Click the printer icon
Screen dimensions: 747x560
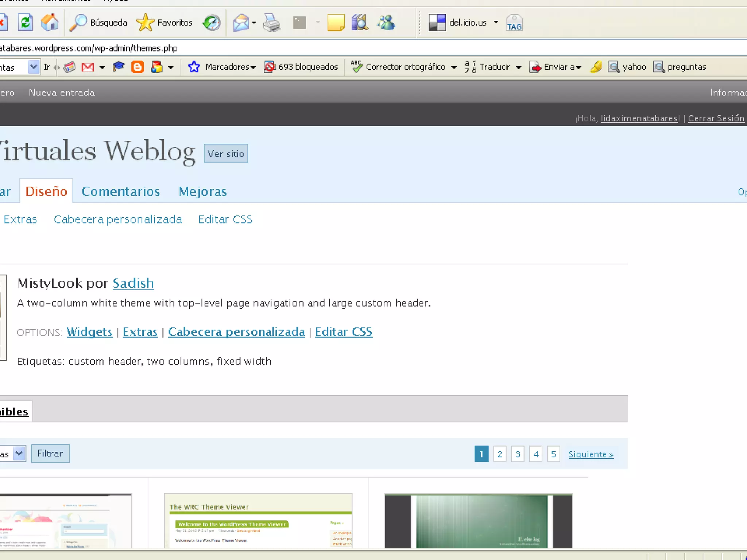(271, 23)
